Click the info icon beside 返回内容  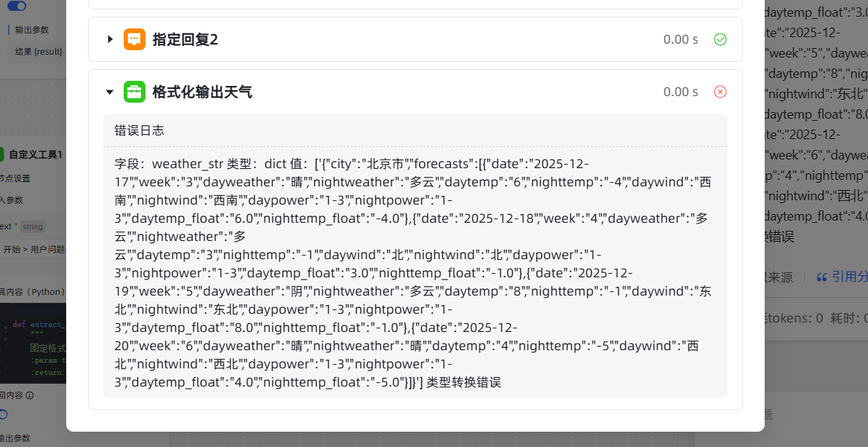(30, 395)
